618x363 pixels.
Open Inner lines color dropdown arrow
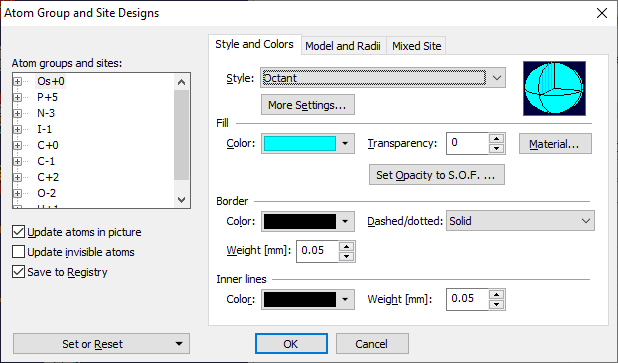345,300
